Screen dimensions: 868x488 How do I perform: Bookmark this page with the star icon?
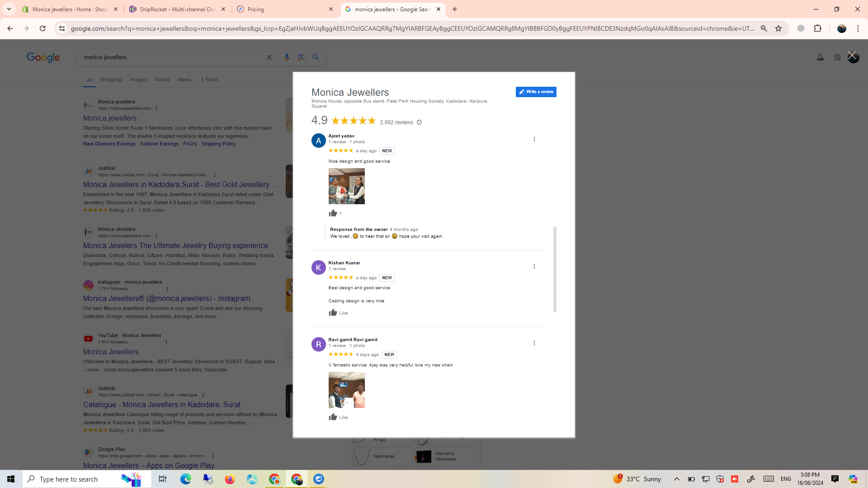pos(778,28)
